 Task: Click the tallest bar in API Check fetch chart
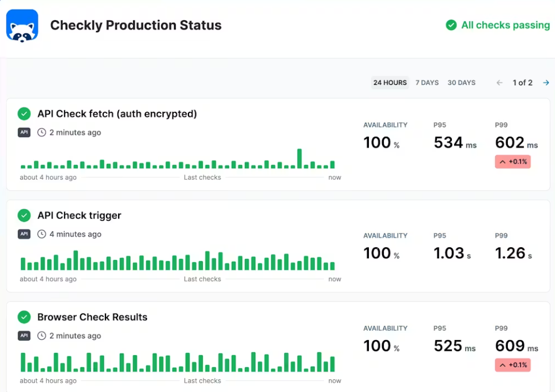300,159
